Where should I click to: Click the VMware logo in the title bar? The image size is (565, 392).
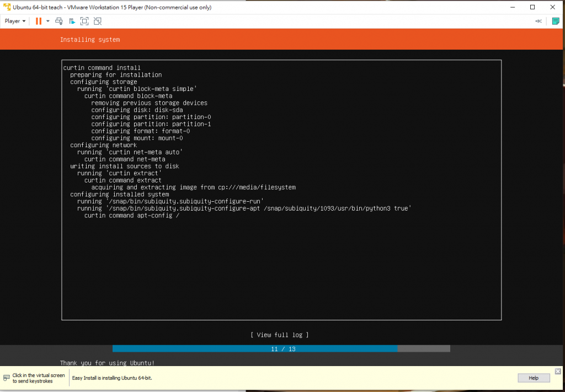(x=7, y=7)
